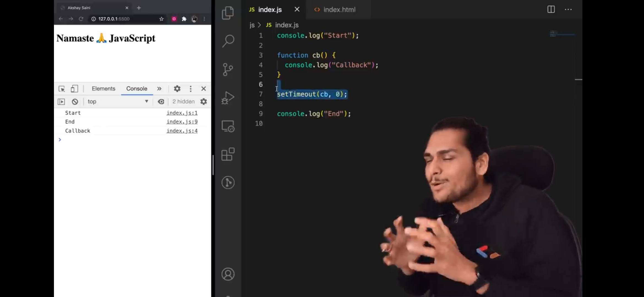This screenshot has height=297, width=644.
Task: Open the VS Code Explorer files icon
Action: (228, 13)
